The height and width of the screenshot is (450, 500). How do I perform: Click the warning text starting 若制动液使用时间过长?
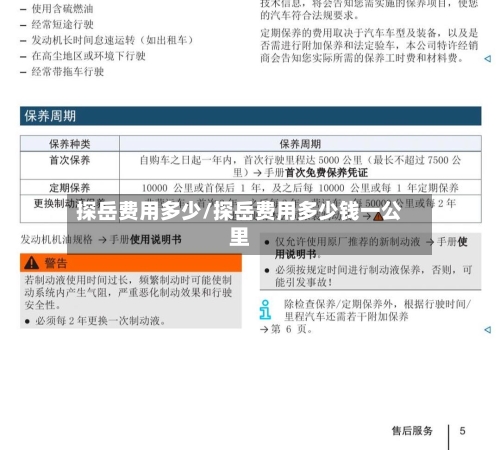(128, 292)
